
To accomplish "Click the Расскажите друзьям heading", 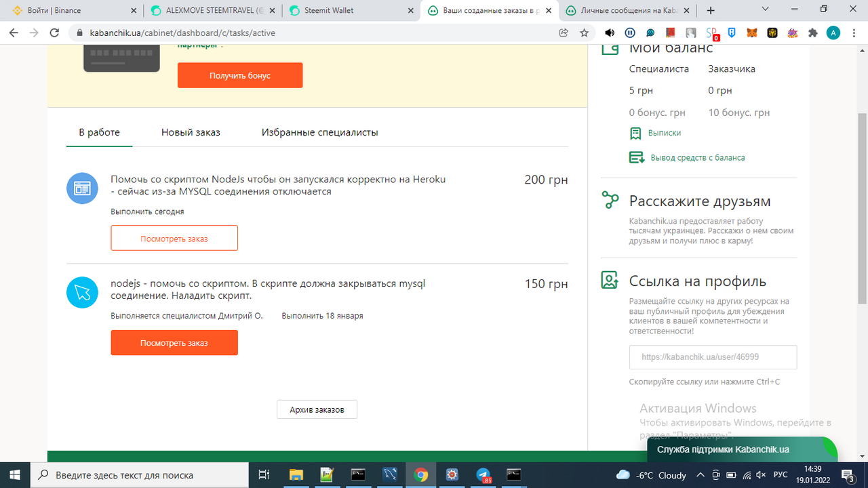I will tap(700, 201).
